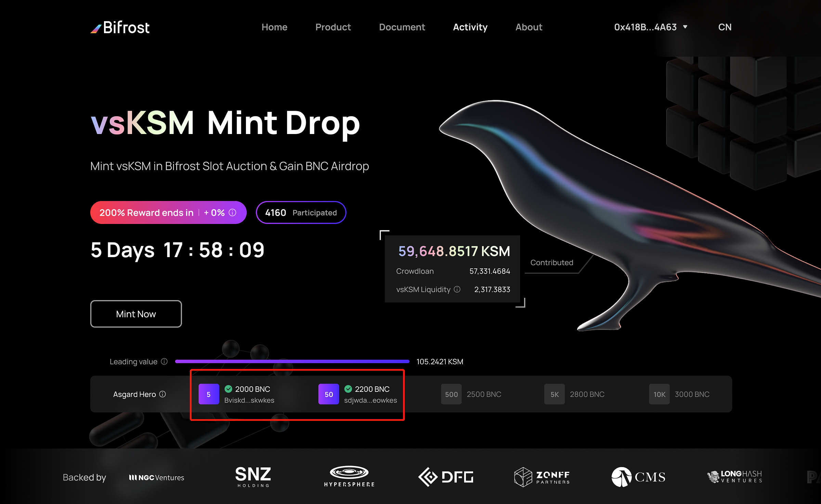Click the vsKSM Liquidity info icon
This screenshot has height=504, width=821.
(457, 289)
